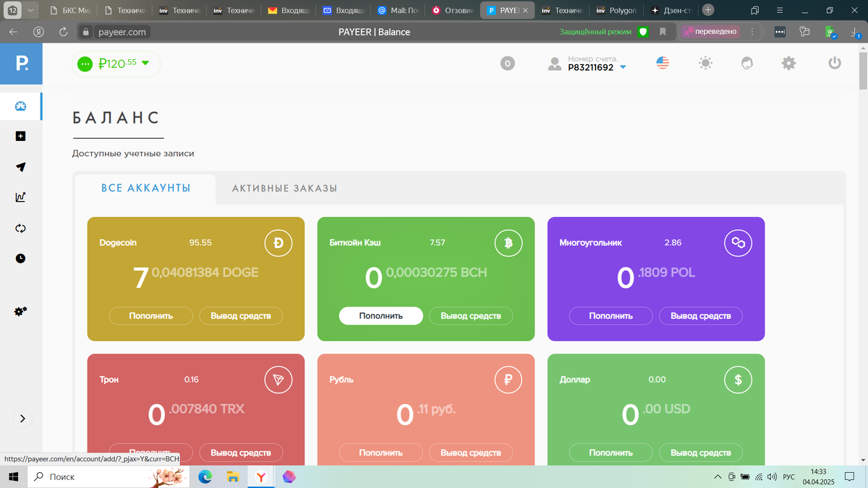Click Пополнить on the Доллар card

click(x=611, y=453)
